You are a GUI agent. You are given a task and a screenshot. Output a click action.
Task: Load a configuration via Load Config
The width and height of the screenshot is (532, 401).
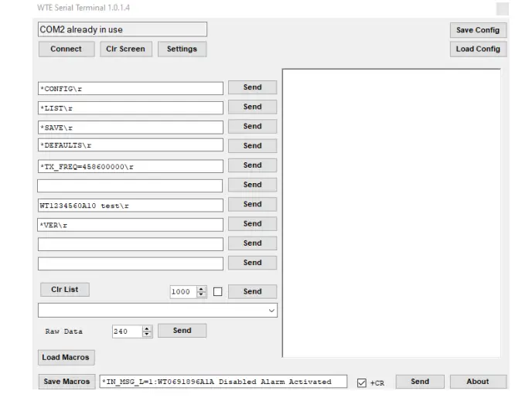point(478,49)
